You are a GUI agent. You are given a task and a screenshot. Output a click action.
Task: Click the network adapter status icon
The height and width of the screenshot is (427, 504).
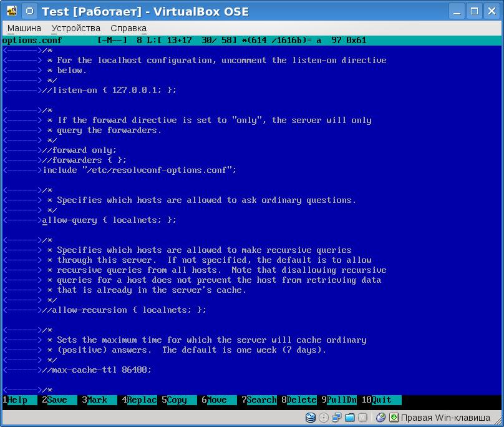pos(336,418)
